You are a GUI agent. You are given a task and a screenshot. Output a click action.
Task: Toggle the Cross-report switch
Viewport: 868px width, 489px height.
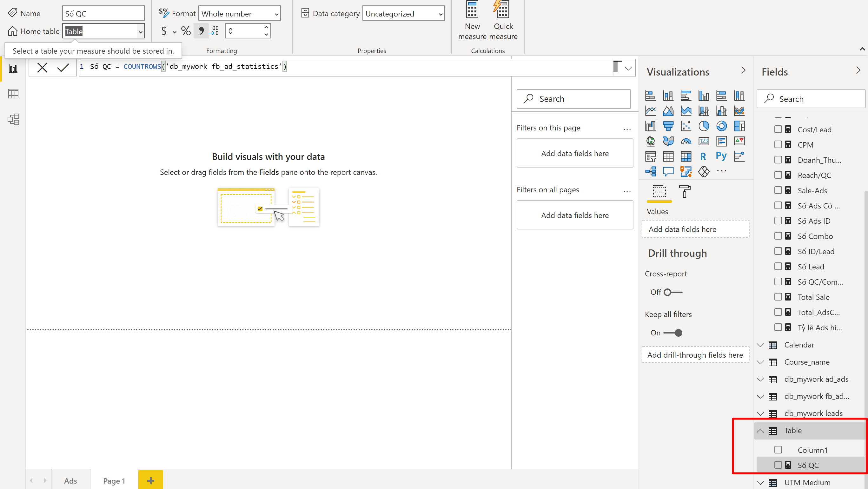(x=673, y=292)
